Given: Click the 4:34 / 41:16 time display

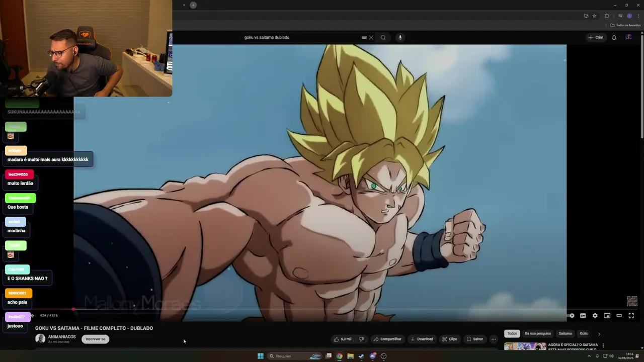Looking at the screenshot, I should [49, 316].
